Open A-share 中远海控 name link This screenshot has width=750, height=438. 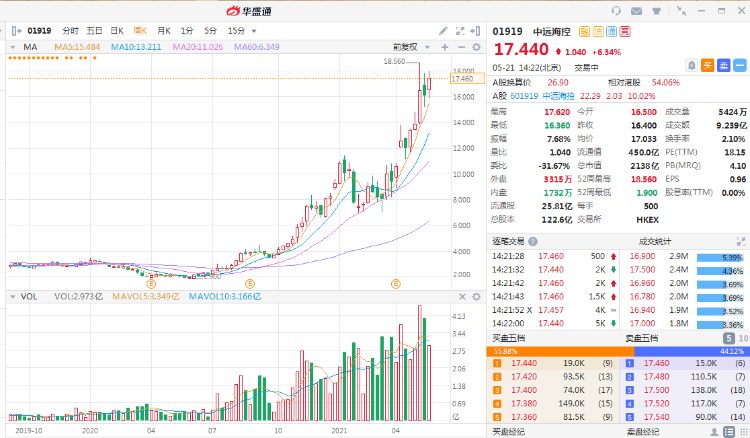tap(558, 96)
